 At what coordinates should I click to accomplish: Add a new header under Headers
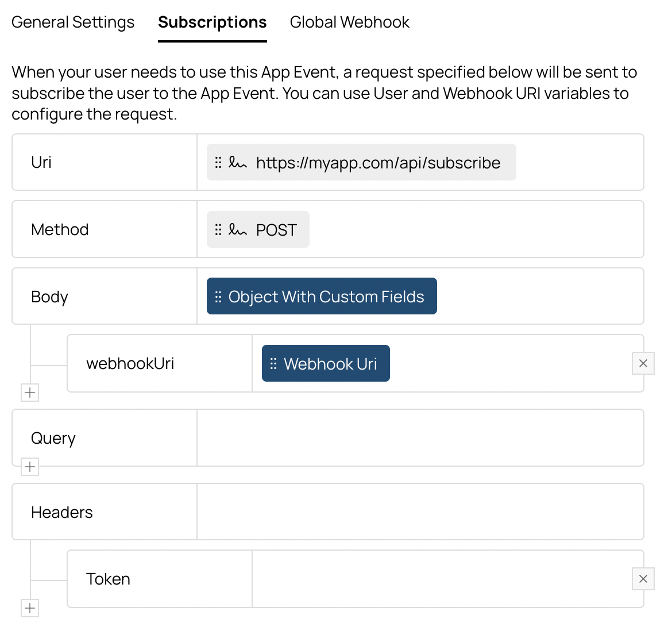30,608
